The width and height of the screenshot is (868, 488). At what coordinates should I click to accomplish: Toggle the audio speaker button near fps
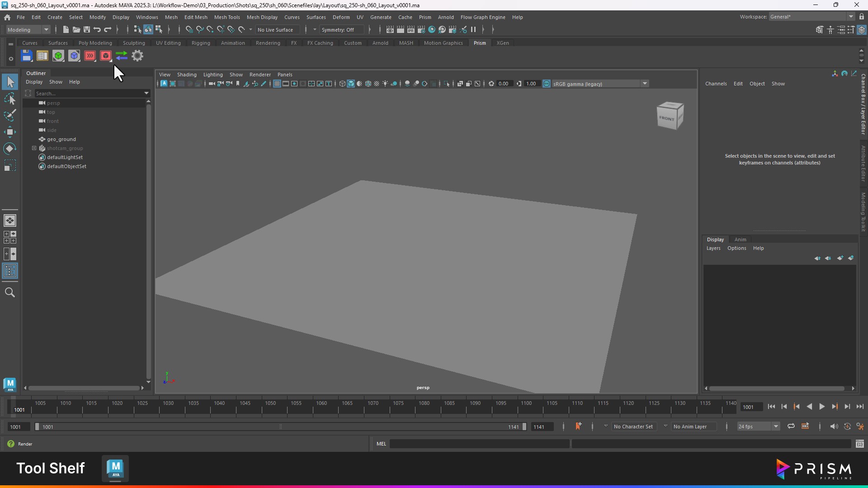click(x=834, y=427)
